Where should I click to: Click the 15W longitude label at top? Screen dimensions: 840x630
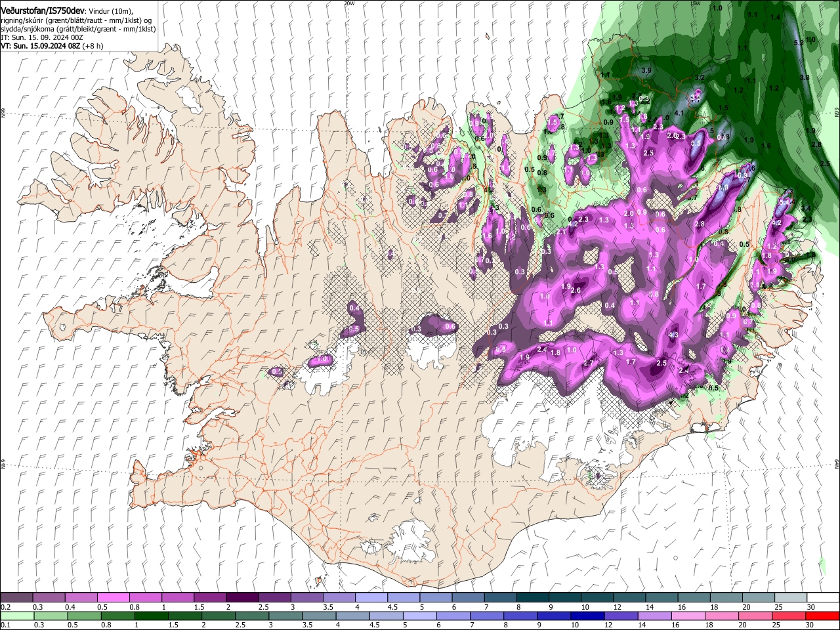tap(696, 3)
